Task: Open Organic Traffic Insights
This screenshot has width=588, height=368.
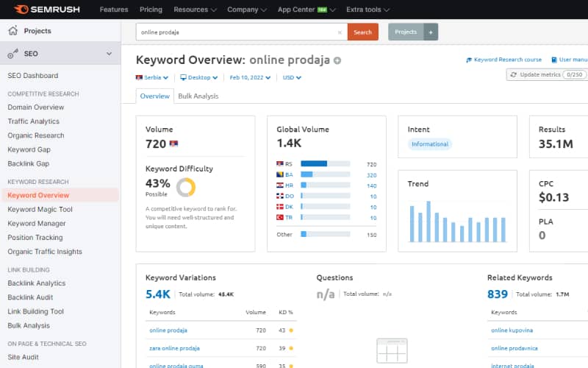Action: point(45,252)
